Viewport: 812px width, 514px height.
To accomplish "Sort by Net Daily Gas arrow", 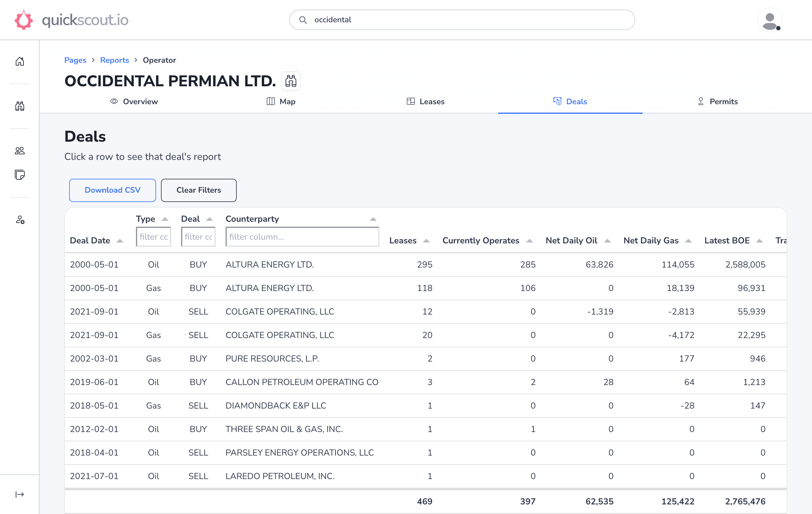I will pyautogui.click(x=688, y=241).
